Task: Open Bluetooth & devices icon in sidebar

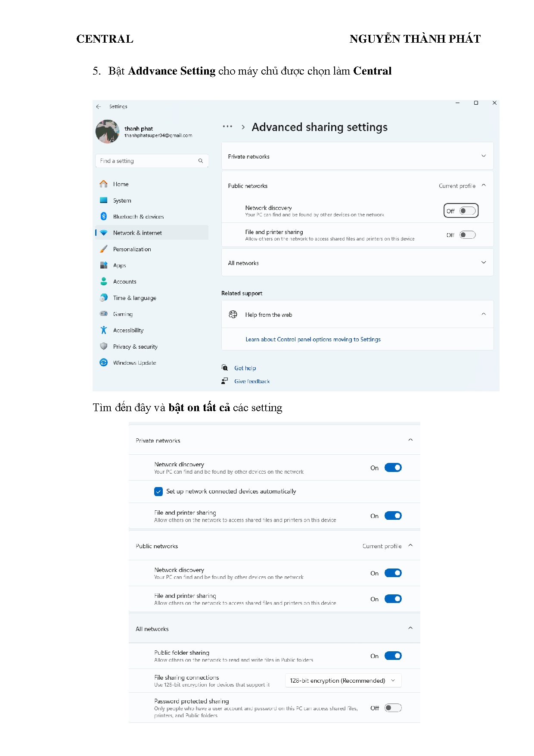Action: tap(104, 216)
